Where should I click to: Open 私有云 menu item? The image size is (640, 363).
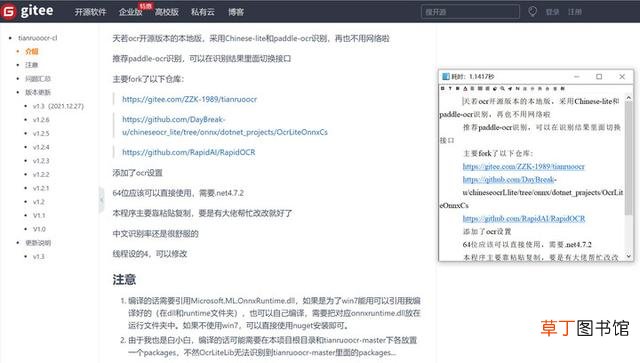click(203, 12)
